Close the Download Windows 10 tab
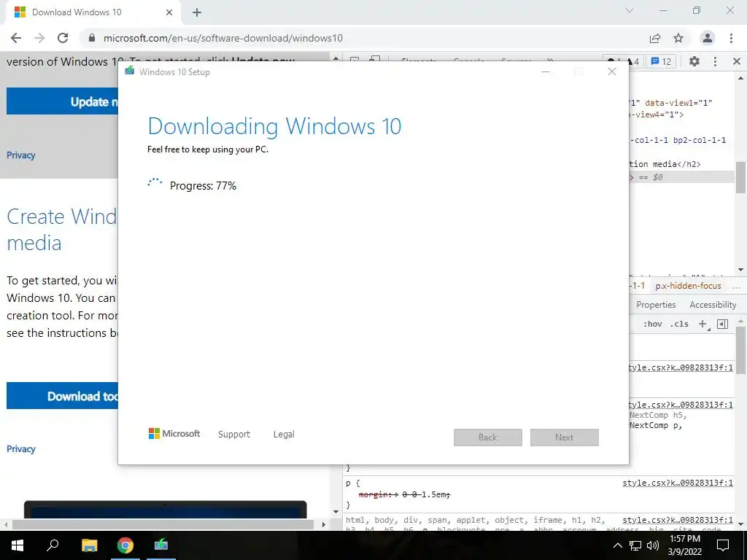Image resolution: width=747 pixels, height=560 pixels. coord(169,12)
